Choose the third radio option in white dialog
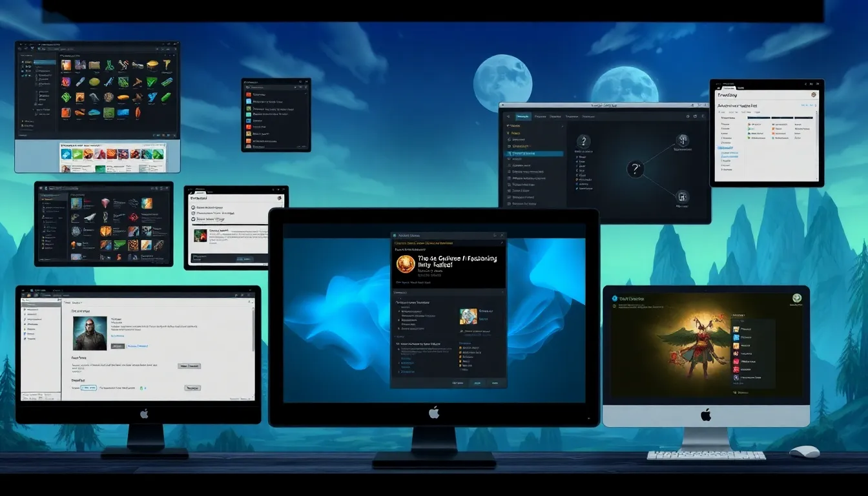The image size is (868, 496). click(193, 219)
